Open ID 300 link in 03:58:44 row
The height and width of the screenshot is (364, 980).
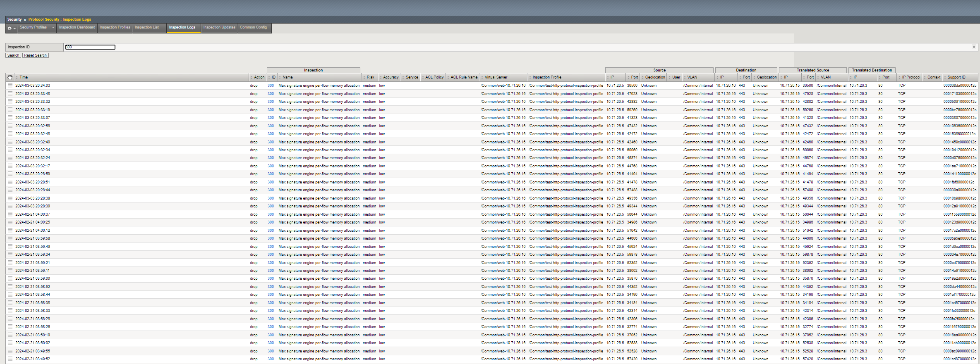(x=271, y=295)
